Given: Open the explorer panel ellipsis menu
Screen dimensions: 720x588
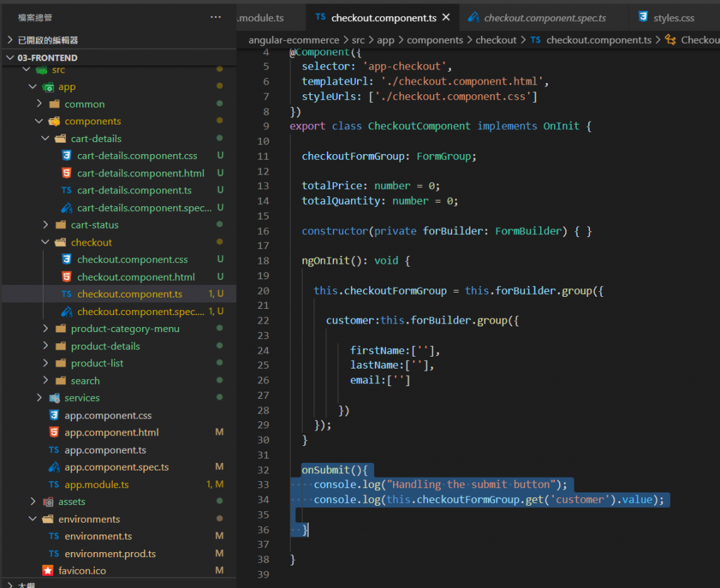Looking at the screenshot, I should pyautogui.click(x=215, y=17).
